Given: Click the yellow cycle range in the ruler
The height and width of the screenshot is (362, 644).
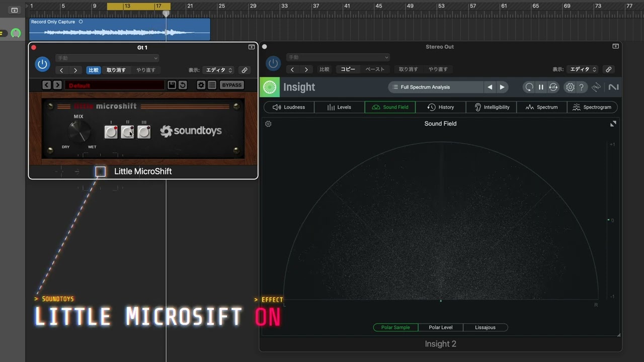Looking at the screenshot, I should point(138,7).
